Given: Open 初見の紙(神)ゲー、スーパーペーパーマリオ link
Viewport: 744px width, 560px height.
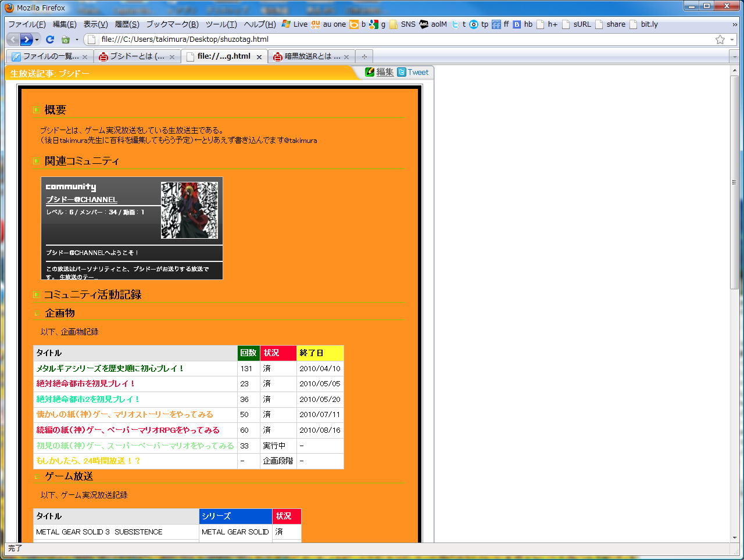Looking at the screenshot, I should 135,446.
